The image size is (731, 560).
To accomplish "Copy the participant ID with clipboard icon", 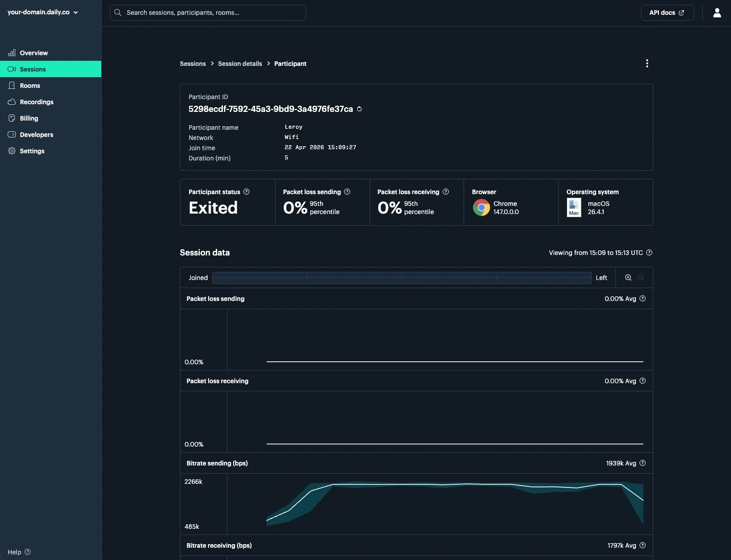I will 359,109.
